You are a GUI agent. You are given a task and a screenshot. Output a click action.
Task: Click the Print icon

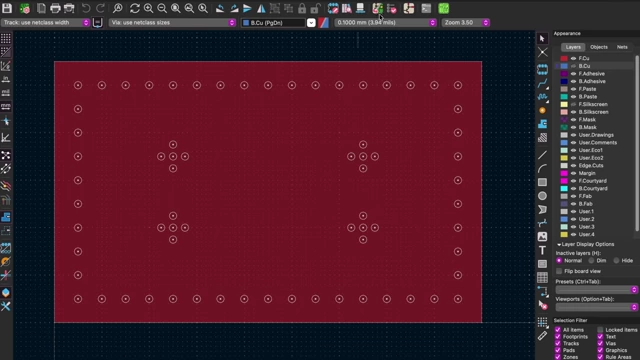coord(55,8)
